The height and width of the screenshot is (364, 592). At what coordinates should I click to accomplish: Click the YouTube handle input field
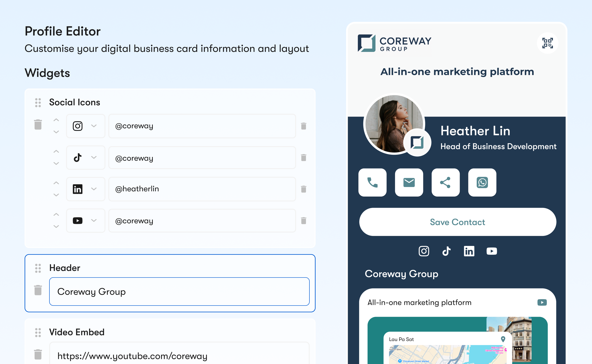pos(202,220)
